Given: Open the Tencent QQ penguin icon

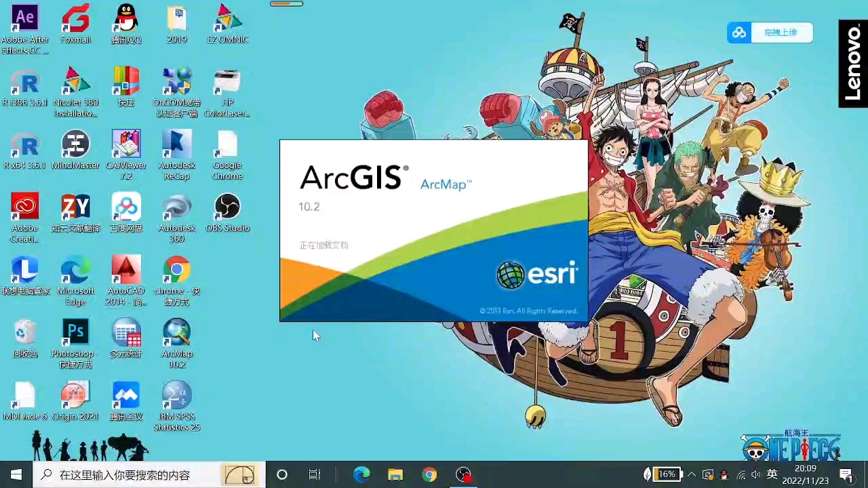Looking at the screenshot, I should (x=125, y=24).
